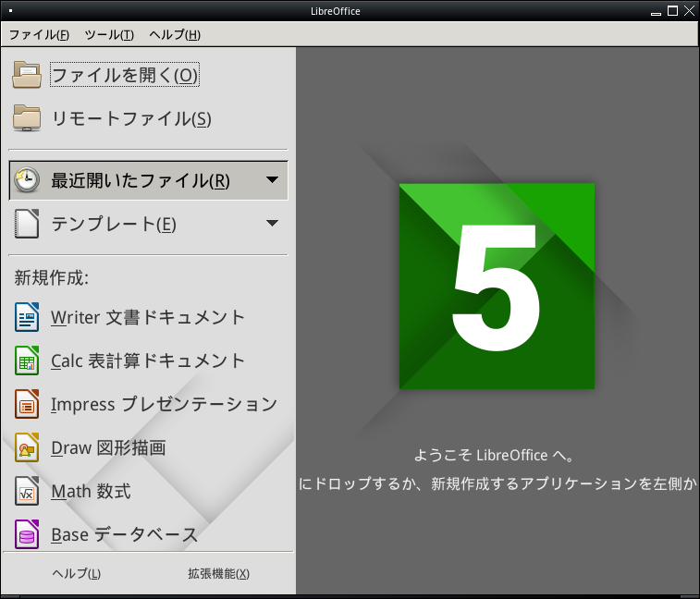
Task: Click the recent files clock icon
Action: click(x=27, y=180)
